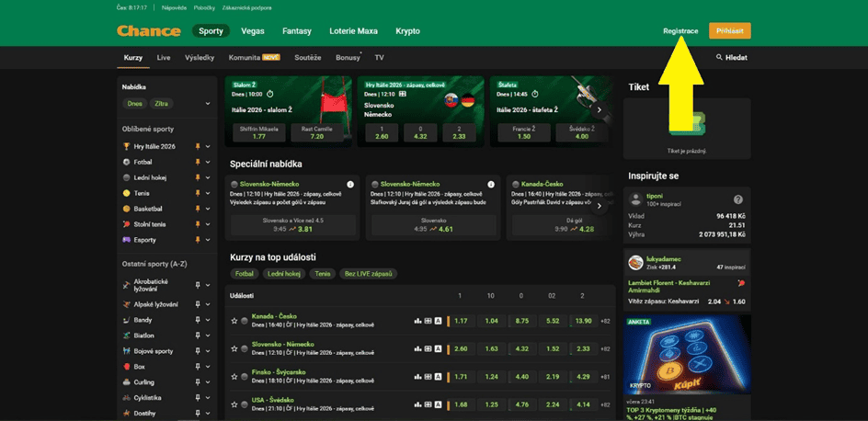The height and width of the screenshot is (421, 868).
Task: Star the USA - Švédsko match as favorite
Action: coord(234,404)
